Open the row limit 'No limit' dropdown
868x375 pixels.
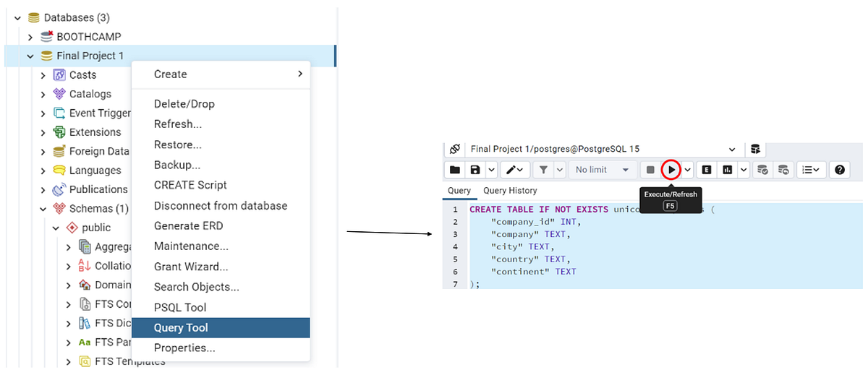[x=602, y=170]
